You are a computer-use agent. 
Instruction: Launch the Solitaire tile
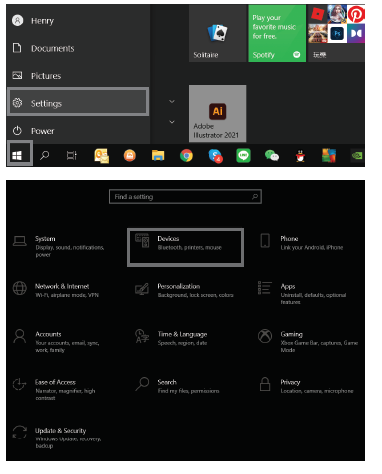(218, 33)
